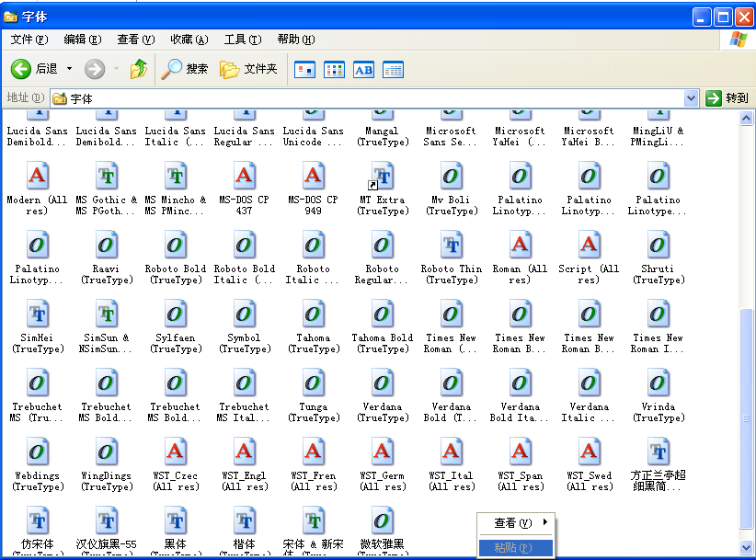Viewport: 756px width, 560px height.
Task: Select the 方正兰亭超细黑简 font icon
Action: (x=658, y=452)
